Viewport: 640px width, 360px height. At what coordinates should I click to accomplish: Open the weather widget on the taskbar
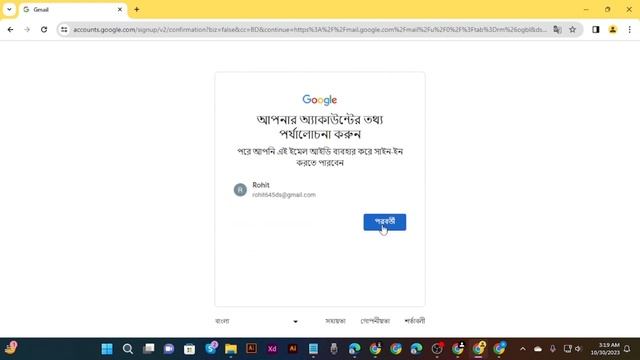(11, 349)
